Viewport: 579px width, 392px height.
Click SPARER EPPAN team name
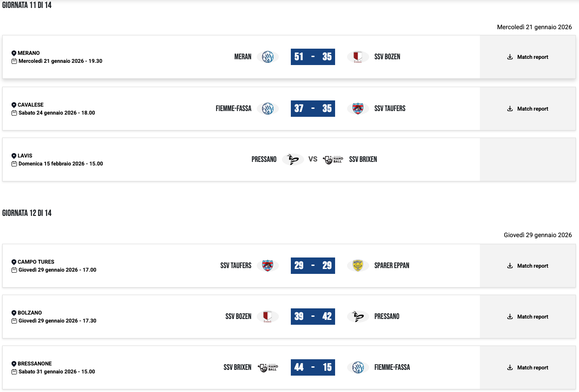(392, 265)
